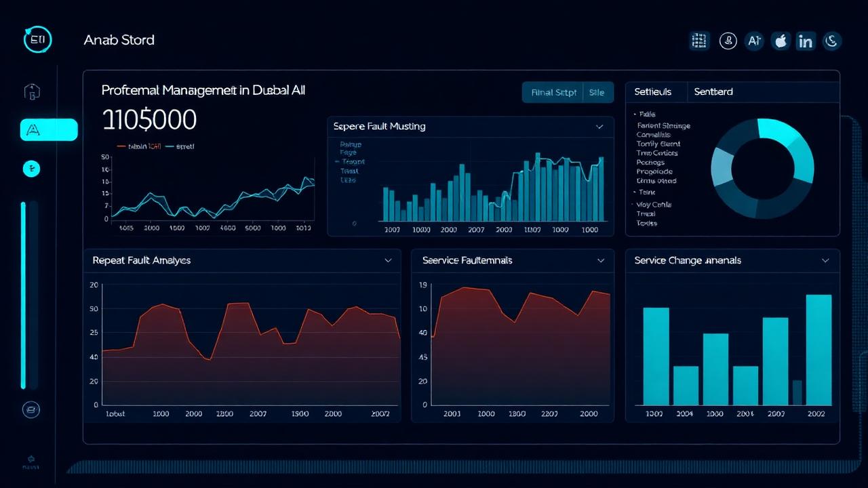
Task: Click the bright cyan vertical sidebar slider
Action: point(23,295)
